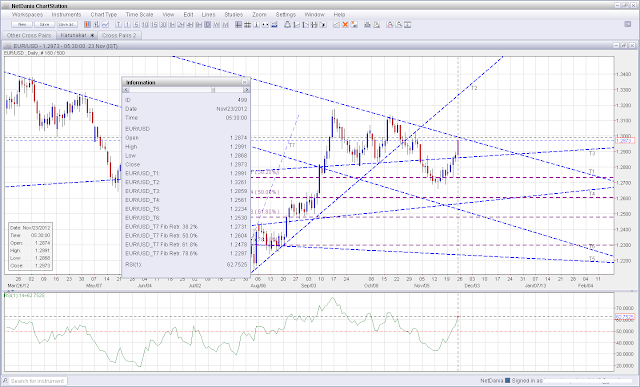The width and height of the screenshot is (640, 387).
Task: Switch to 10 minute time scale
Action: (x=145, y=24)
